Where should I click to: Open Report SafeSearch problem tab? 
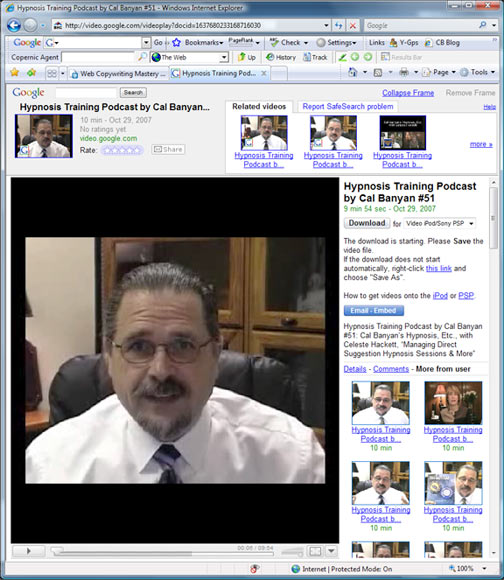tap(348, 107)
